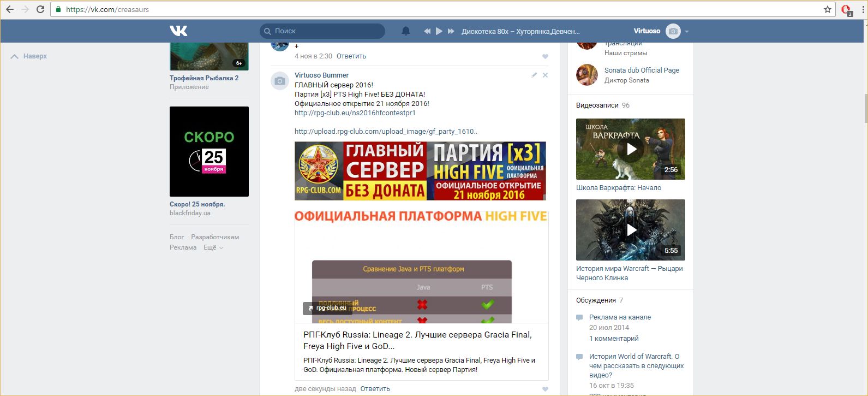This screenshot has height=396, width=868.
Task: Open Virtuoso Bummer comment avatar
Action: pos(280,81)
